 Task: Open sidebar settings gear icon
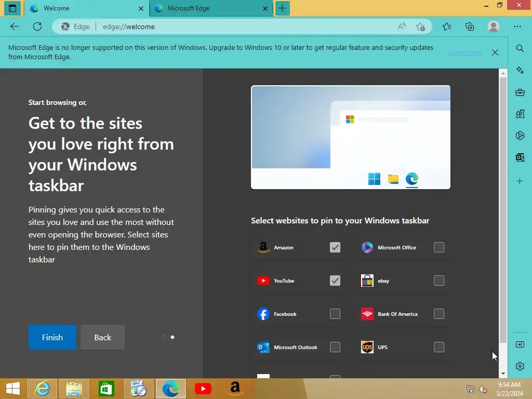click(x=520, y=366)
